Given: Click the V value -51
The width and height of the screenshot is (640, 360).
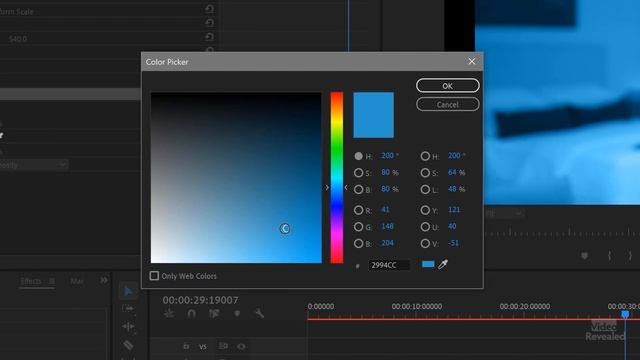Looking at the screenshot, I should tap(453, 243).
